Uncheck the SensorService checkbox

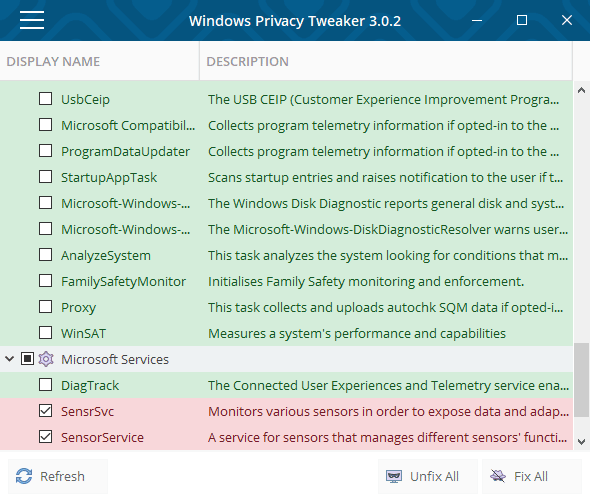point(46,437)
